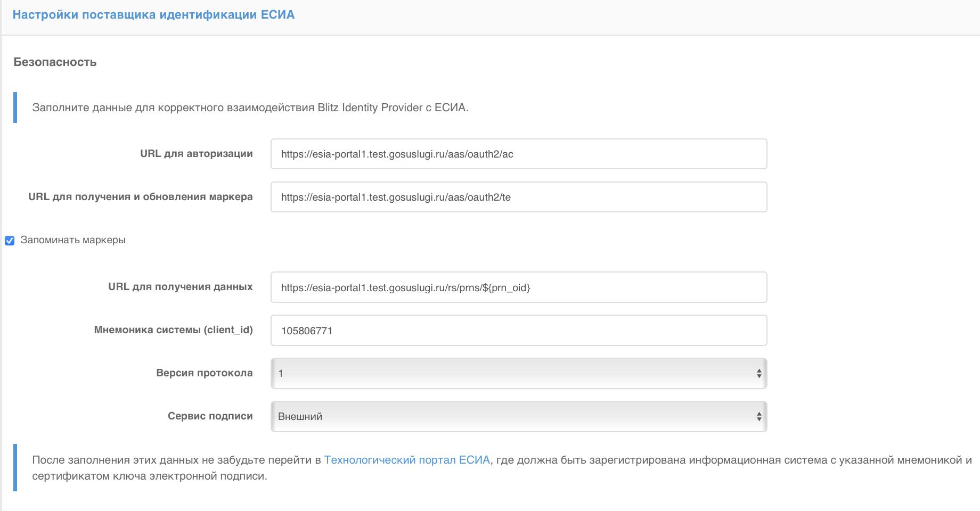Image resolution: width=980 pixels, height=511 pixels.
Task: Click the «URL для авторизации» label
Action: click(x=196, y=154)
